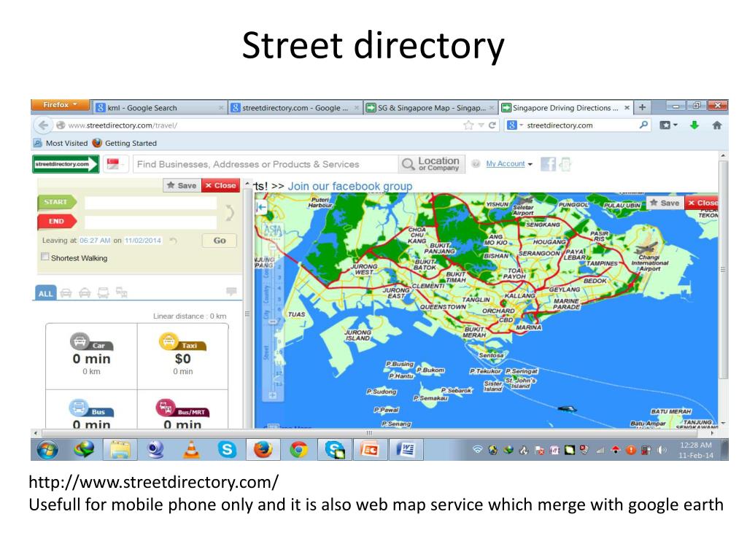
Task: Change leaving date 11/02/2014
Action: [143, 241]
